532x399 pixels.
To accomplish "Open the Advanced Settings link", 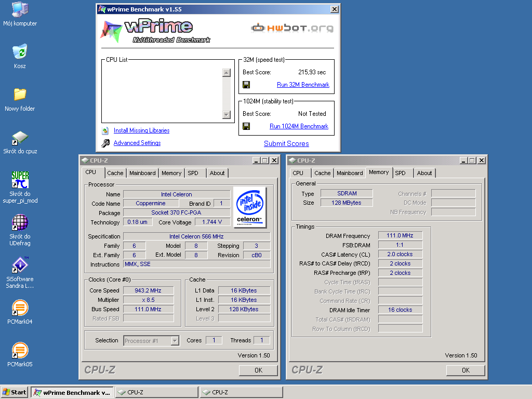I will [137, 143].
